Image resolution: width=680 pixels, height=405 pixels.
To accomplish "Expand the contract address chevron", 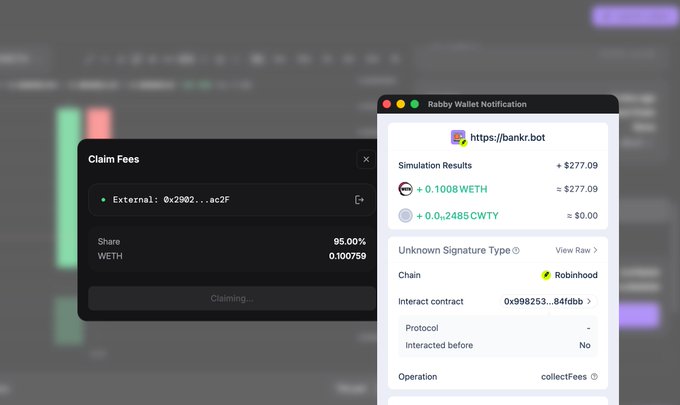I will 589,301.
